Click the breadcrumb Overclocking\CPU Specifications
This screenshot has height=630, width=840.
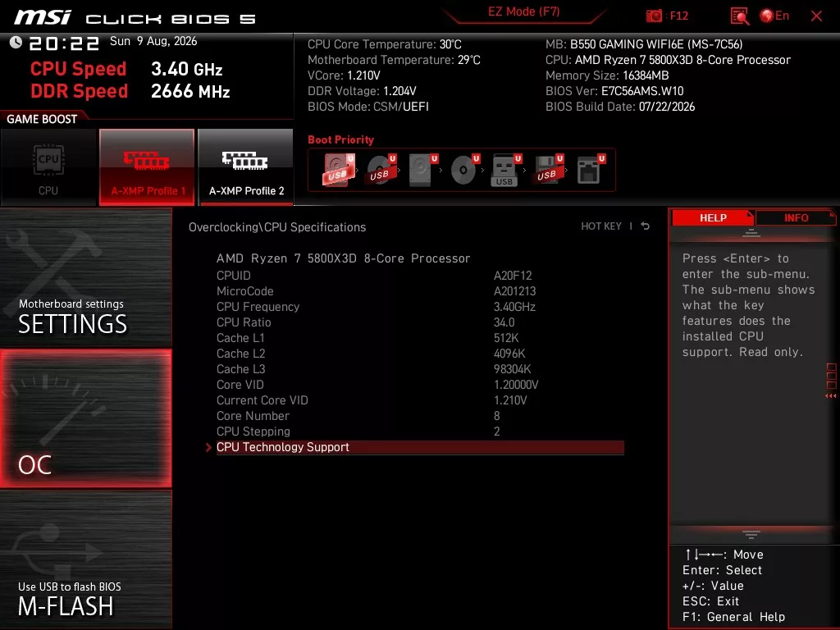coord(277,227)
